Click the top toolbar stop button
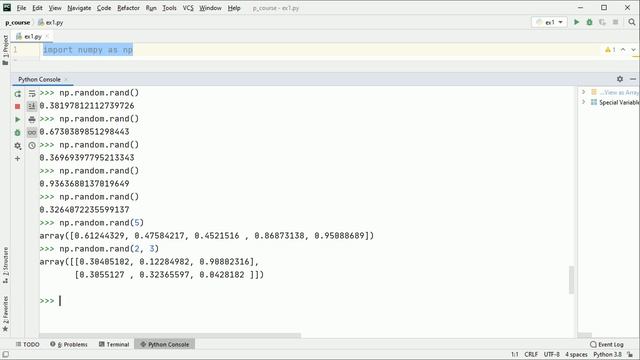 coord(616,22)
